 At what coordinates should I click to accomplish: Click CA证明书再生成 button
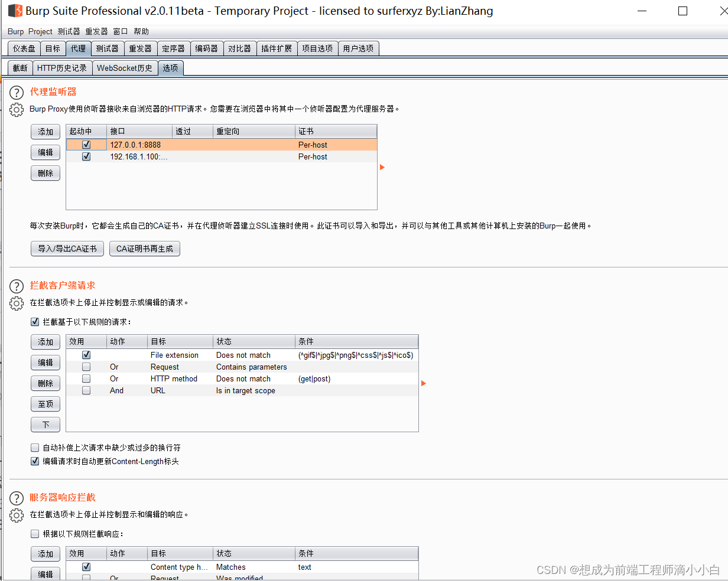145,249
